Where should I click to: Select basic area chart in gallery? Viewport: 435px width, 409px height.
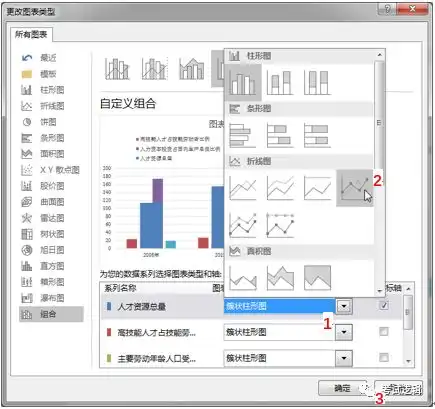coord(243,278)
